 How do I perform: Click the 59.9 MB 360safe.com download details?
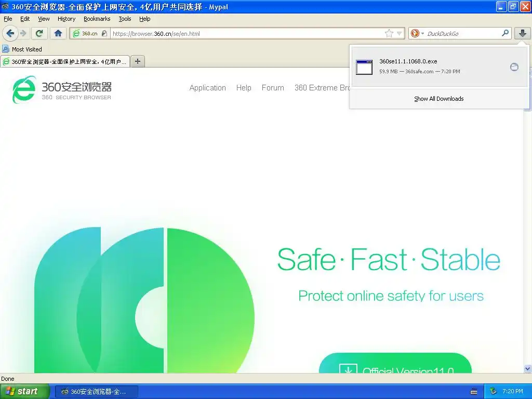click(x=420, y=72)
